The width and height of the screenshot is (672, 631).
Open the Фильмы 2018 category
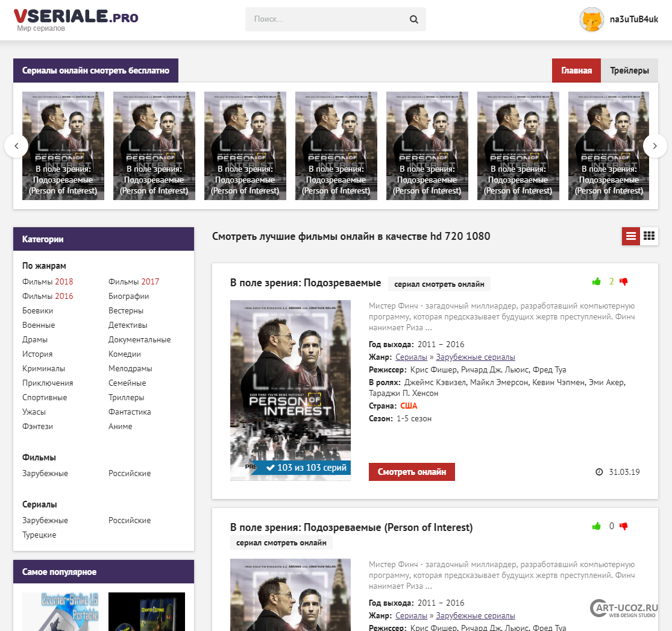click(48, 281)
